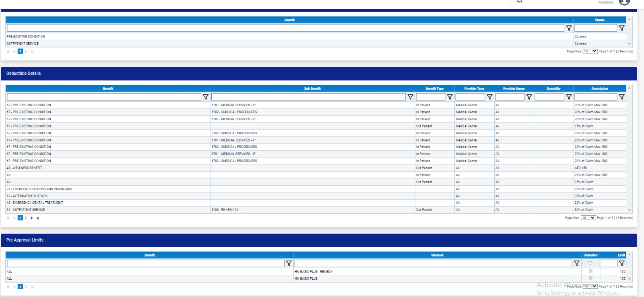Click the Status column filter icon

(x=621, y=28)
